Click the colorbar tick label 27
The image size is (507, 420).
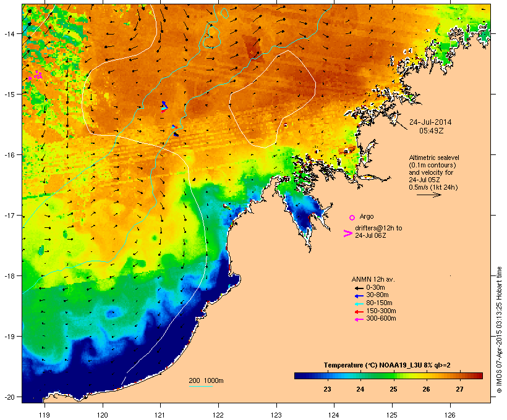(x=459, y=389)
